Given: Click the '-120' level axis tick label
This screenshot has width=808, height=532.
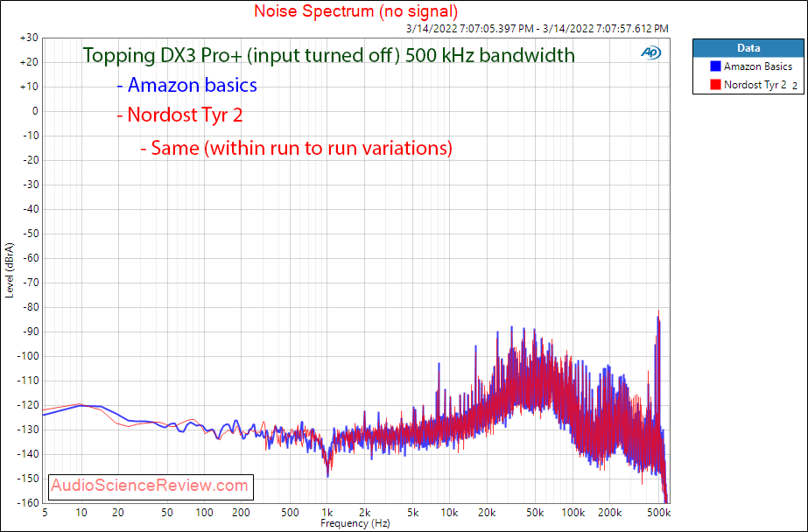Looking at the screenshot, I should tap(28, 405).
